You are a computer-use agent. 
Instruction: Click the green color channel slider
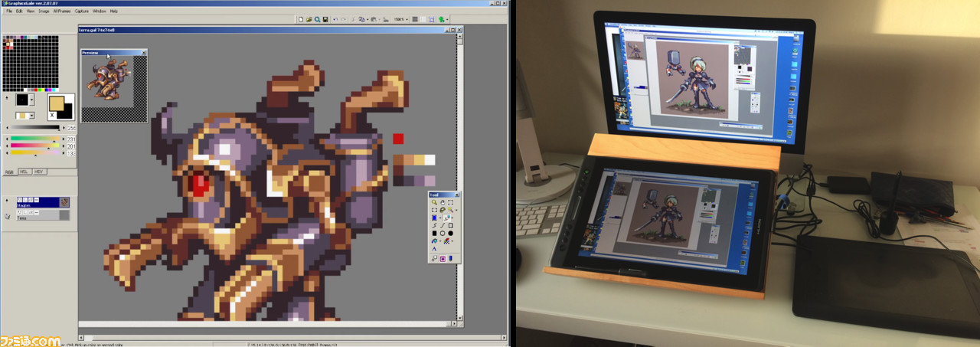pos(36,139)
